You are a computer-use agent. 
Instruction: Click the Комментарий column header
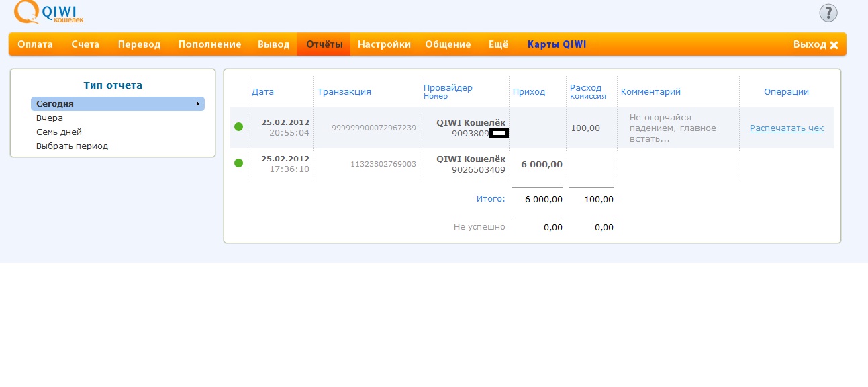tap(650, 91)
